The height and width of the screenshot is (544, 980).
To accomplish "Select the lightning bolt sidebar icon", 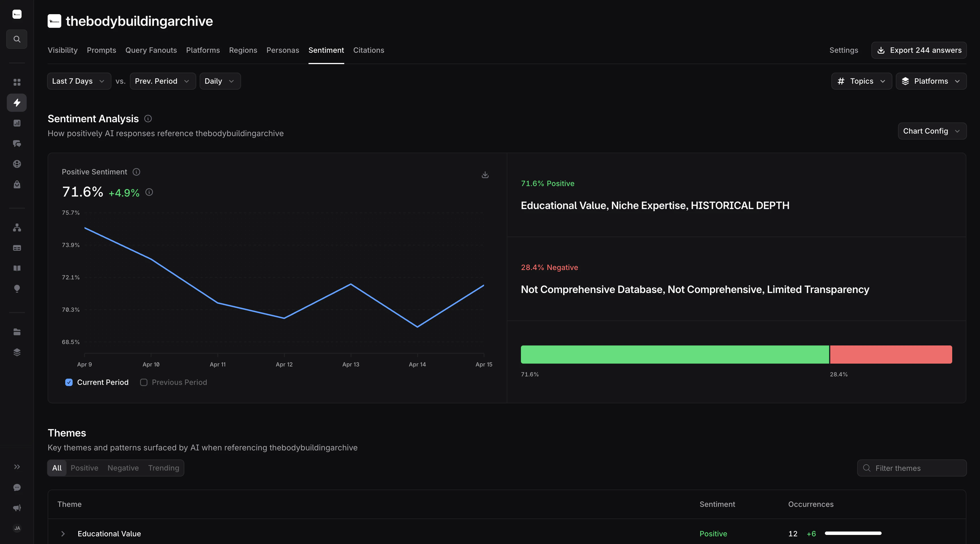I will pyautogui.click(x=17, y=103).
